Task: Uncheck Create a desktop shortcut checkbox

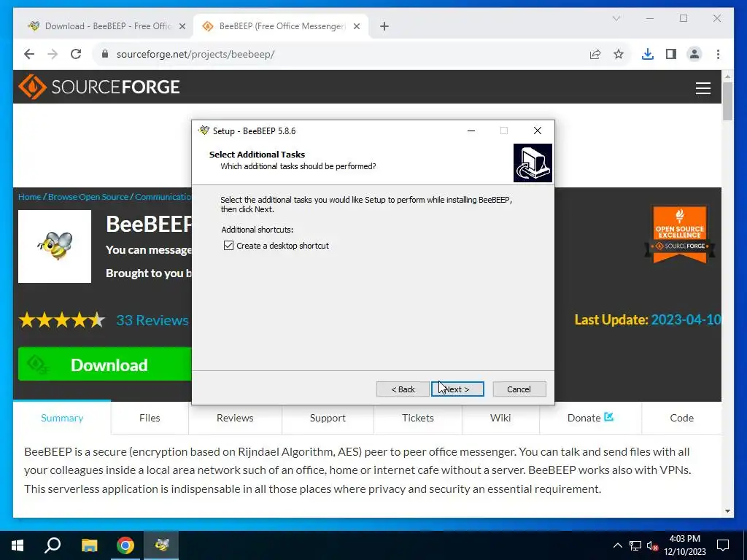Action: [228, 246]
